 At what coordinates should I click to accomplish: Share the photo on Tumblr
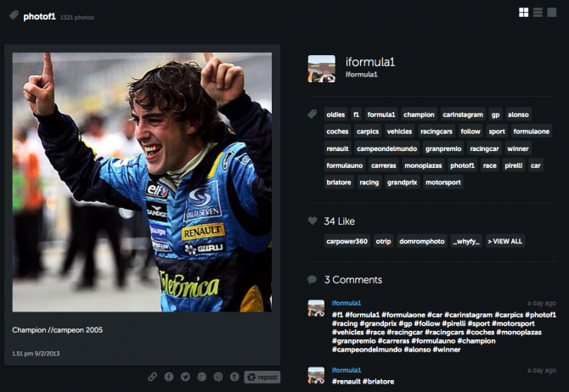234,377
